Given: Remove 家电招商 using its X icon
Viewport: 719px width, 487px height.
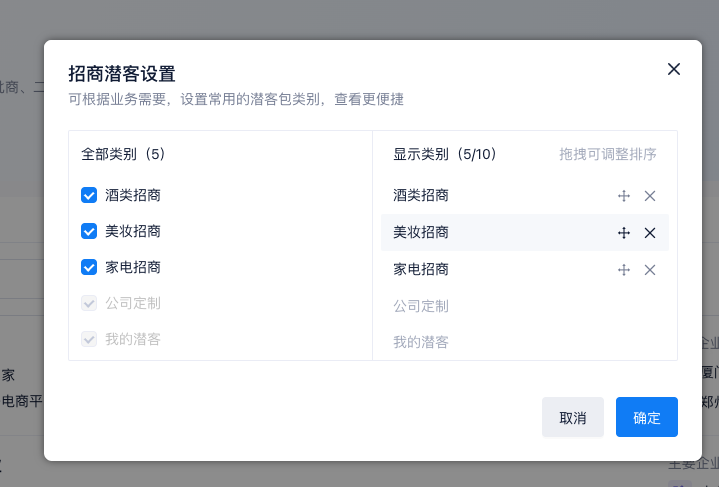Looking at the screenshot, I should [x=650, y=270].
